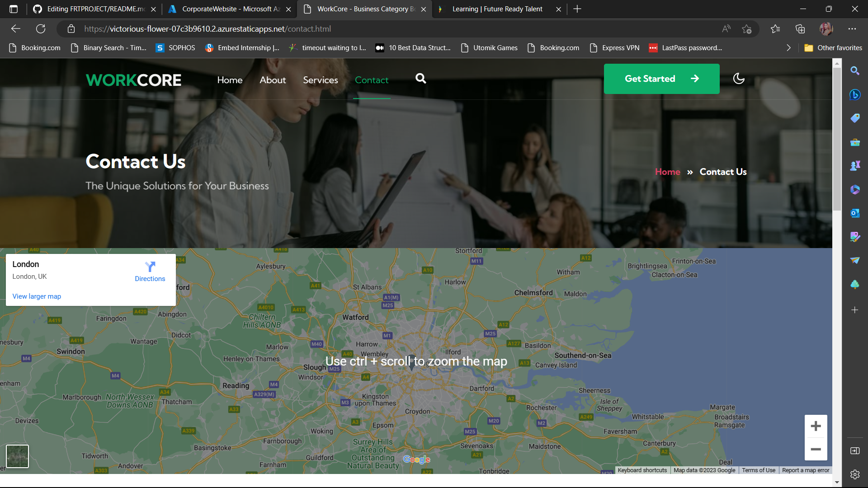
Task: Open Directions for London on the map
Action: coord(150,271)
